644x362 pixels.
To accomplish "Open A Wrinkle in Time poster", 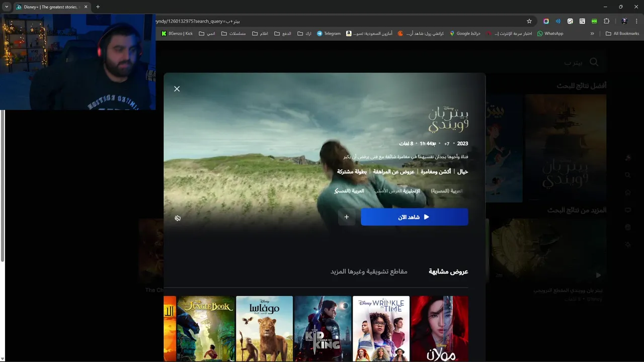I will coord(381,328).
